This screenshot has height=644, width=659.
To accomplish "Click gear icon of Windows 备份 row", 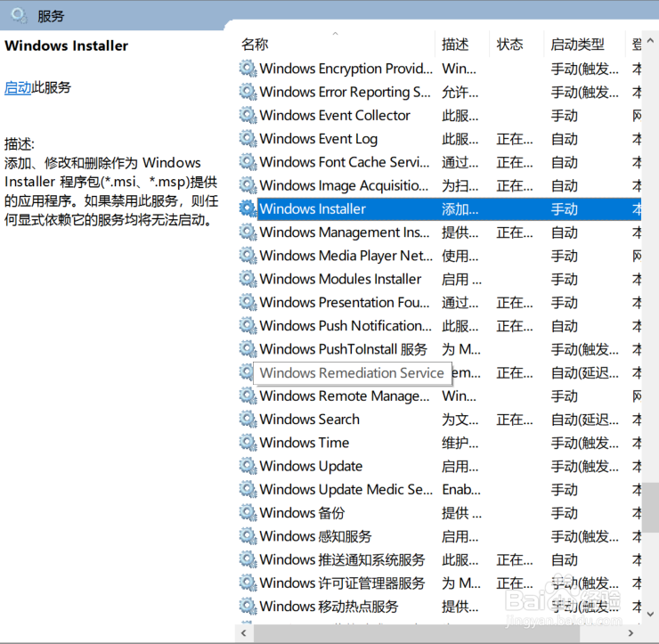I will (248, 513).
